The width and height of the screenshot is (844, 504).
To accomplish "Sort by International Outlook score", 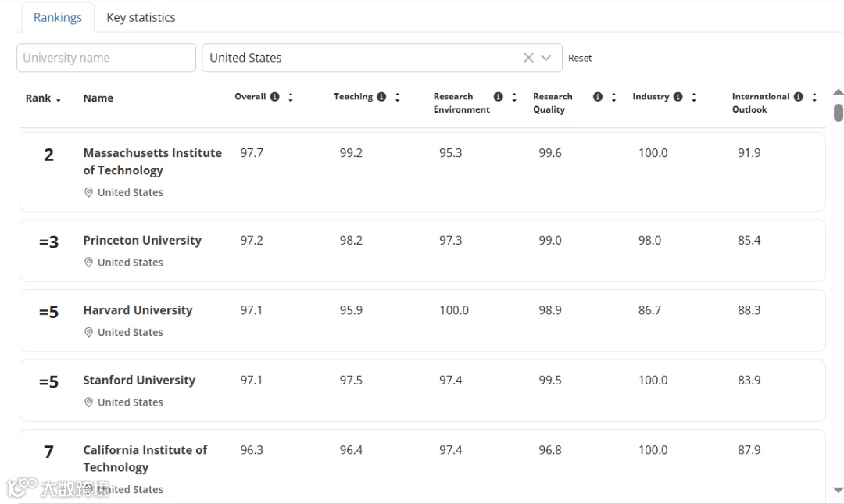I will (814, 97).
